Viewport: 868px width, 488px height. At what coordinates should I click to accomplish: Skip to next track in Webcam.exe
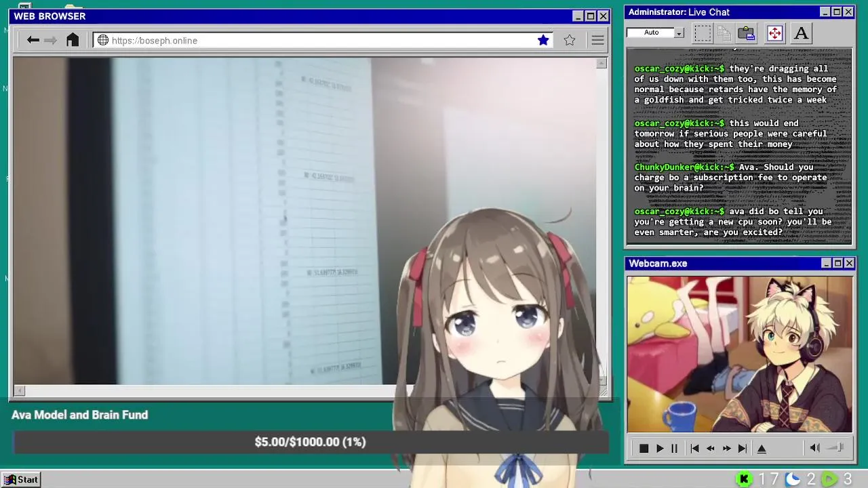743,448
